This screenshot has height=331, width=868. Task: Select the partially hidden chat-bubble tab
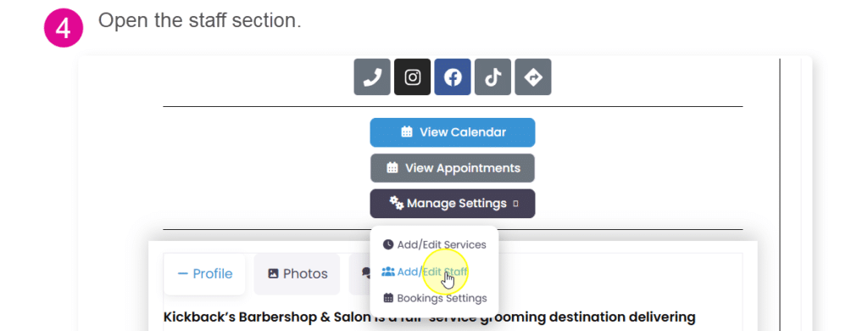tap(359, 274)
